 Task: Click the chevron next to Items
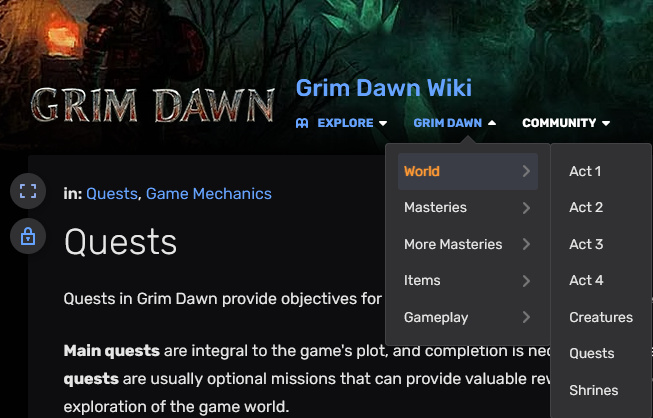(526, 281)
